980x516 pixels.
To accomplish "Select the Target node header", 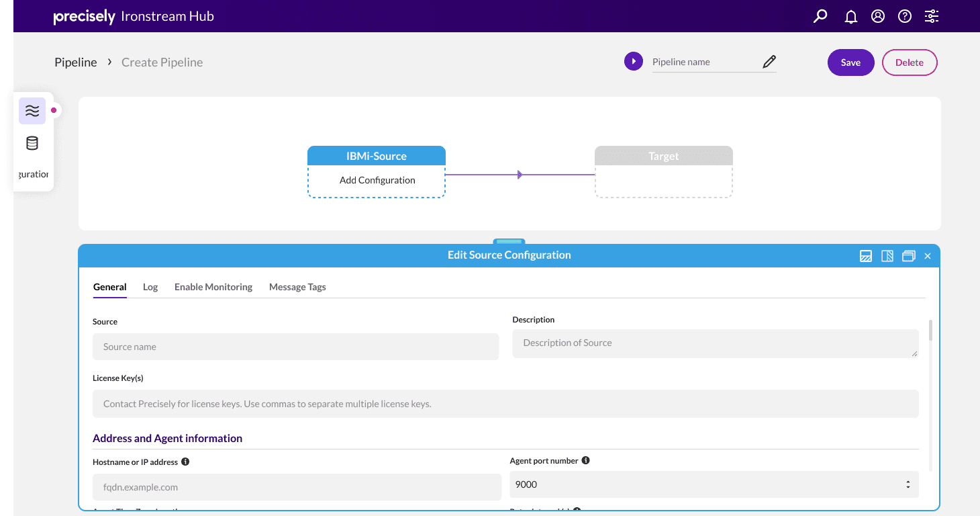I will pyautogui.click(x=664, y=156).
